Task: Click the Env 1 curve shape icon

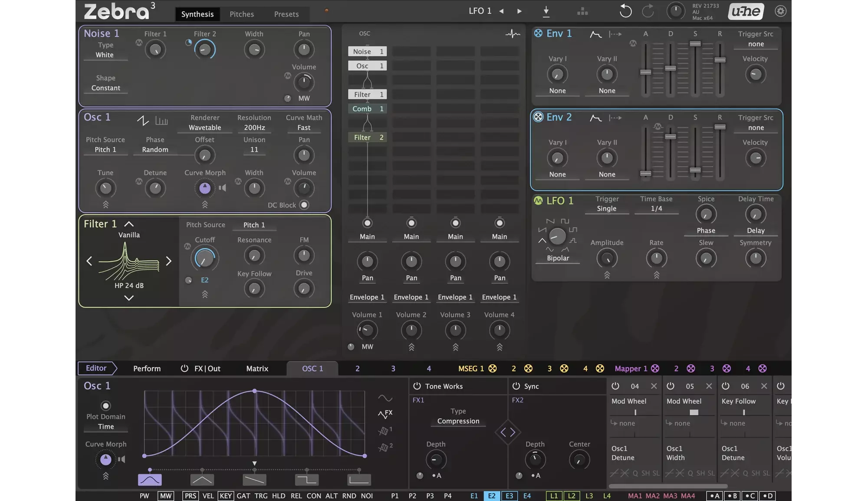Action: [x=595, y=34]
